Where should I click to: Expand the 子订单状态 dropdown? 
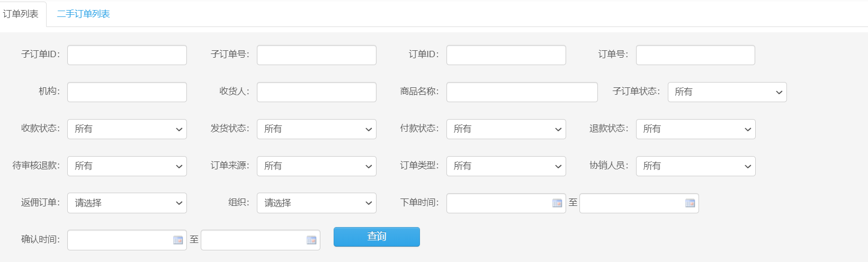tap(727, 92)
